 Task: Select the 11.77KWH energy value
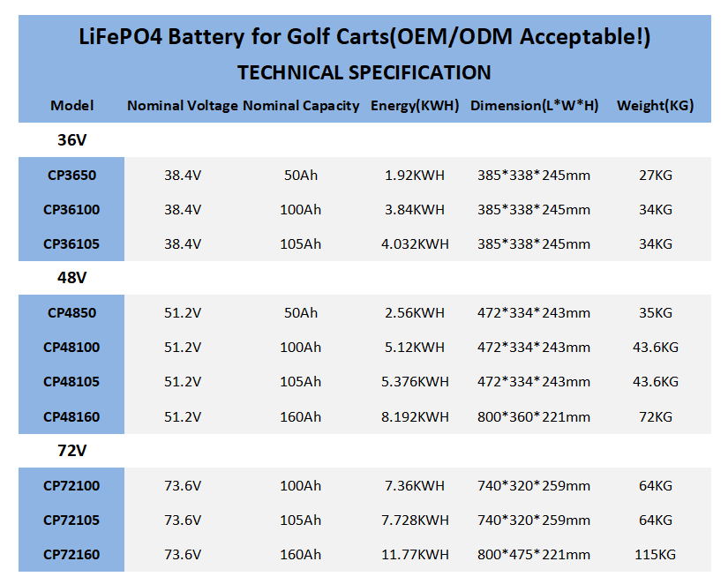pos(415,555)
